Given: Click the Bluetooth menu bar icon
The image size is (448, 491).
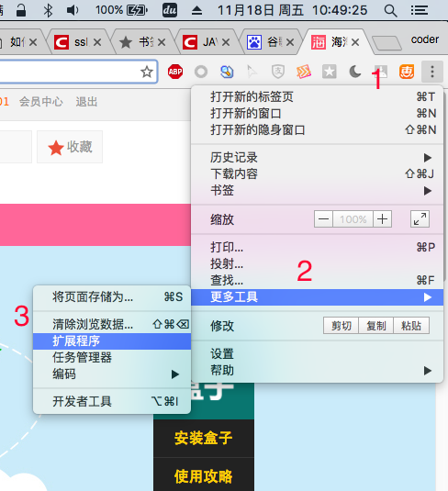Looking at the screenshot, I should (x=48, y=11).
